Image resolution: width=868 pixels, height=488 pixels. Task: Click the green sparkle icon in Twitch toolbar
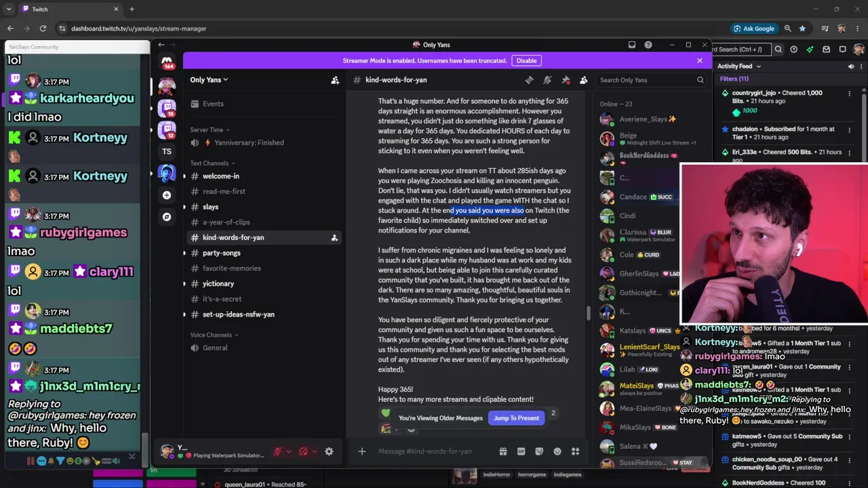pos(810,49)
